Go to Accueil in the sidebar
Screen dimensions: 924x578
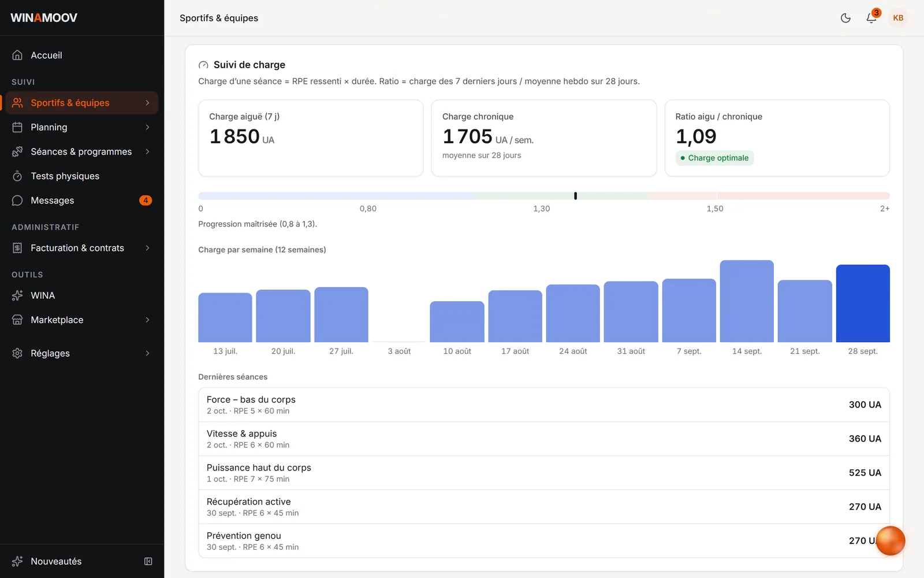82,55
